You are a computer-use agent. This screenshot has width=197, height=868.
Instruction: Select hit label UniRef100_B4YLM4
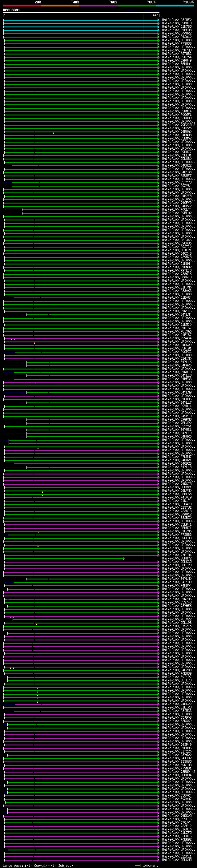[177, 314]
